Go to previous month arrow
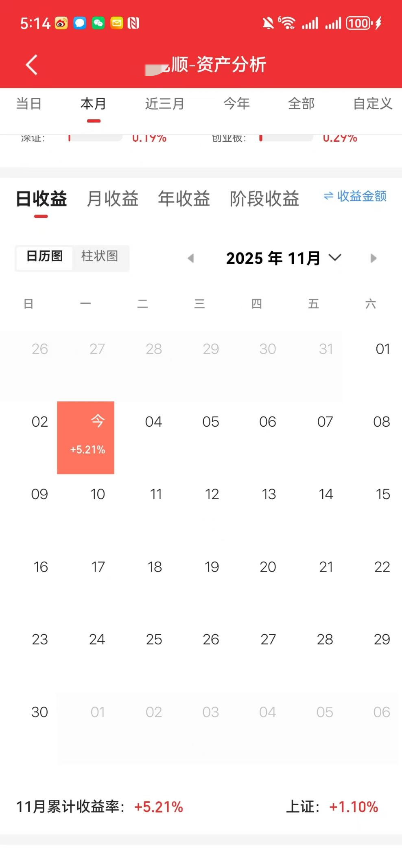The image size is (402, 868). (190, 258)
